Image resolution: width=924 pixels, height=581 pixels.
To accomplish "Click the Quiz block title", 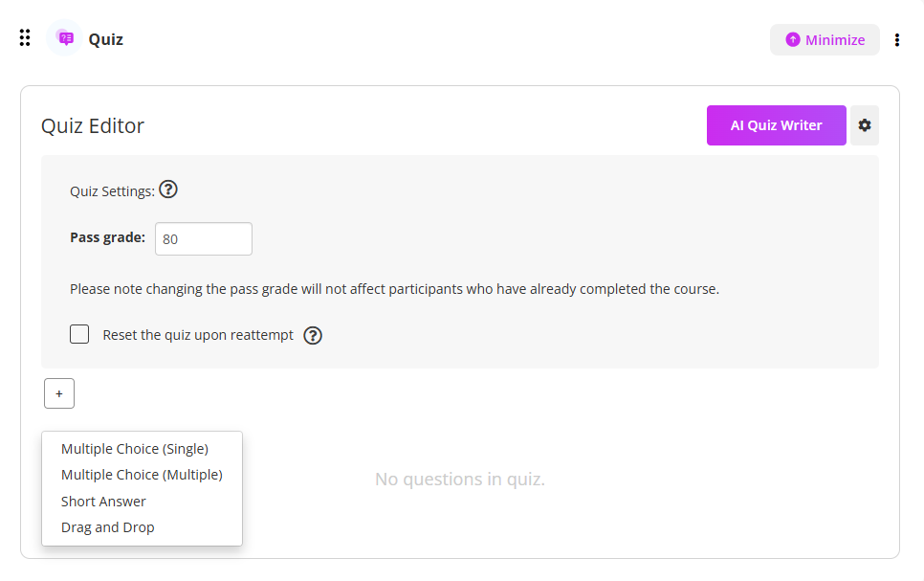I will pyautogui.click(x=106, y=39).
